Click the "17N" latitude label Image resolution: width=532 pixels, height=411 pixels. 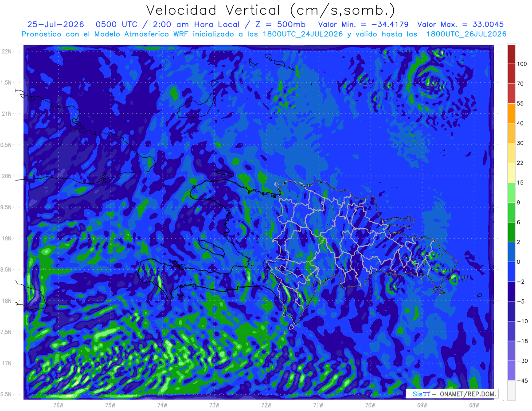[x=6, y=364]
